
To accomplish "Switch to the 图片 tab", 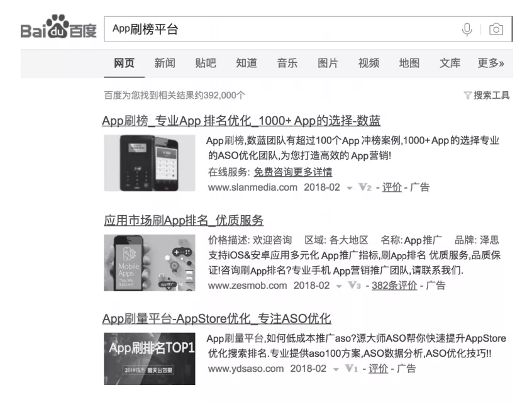I will click(x=328, y=63).
